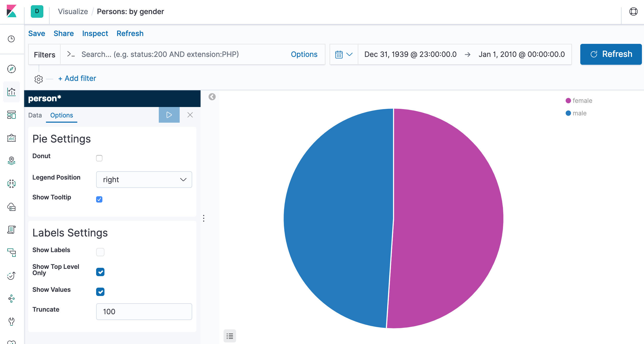Open the Recently Viewed clock icon
The height and width of the screenshot is (344, 644).
[x=11, y=39]
